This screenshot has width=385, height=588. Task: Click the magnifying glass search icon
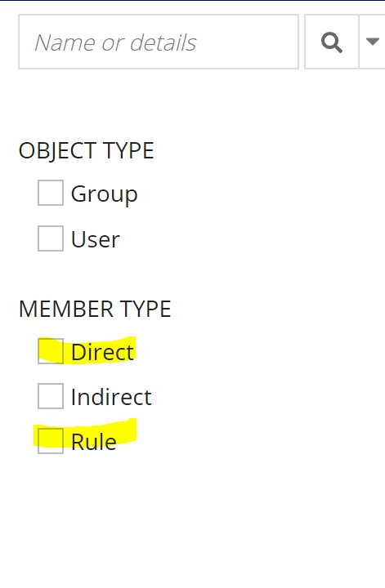332,42
